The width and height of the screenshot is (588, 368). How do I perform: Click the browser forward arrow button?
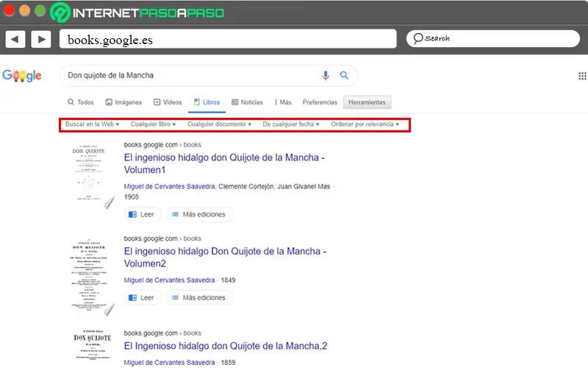pos(41,39)
